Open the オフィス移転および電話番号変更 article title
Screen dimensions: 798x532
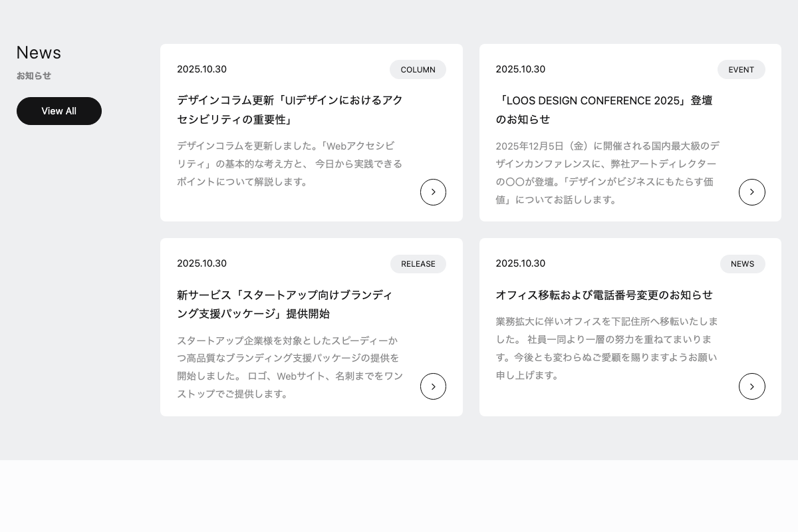point(604,295)
